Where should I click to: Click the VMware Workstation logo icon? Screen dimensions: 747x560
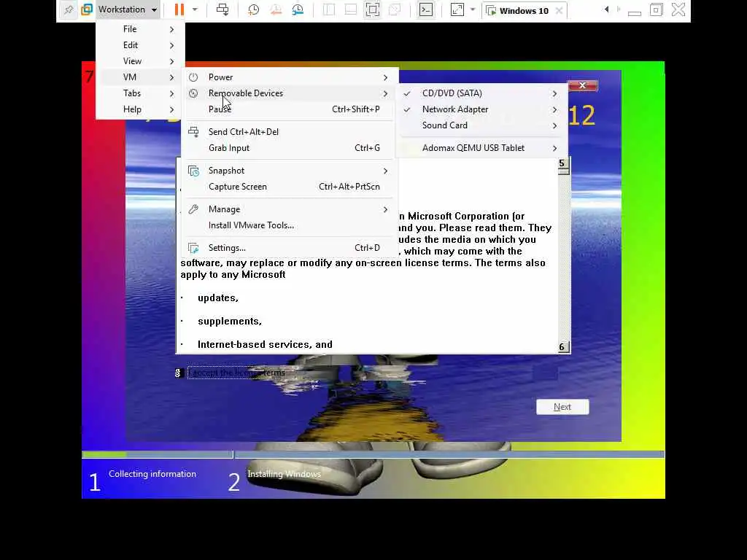[87, 9]
